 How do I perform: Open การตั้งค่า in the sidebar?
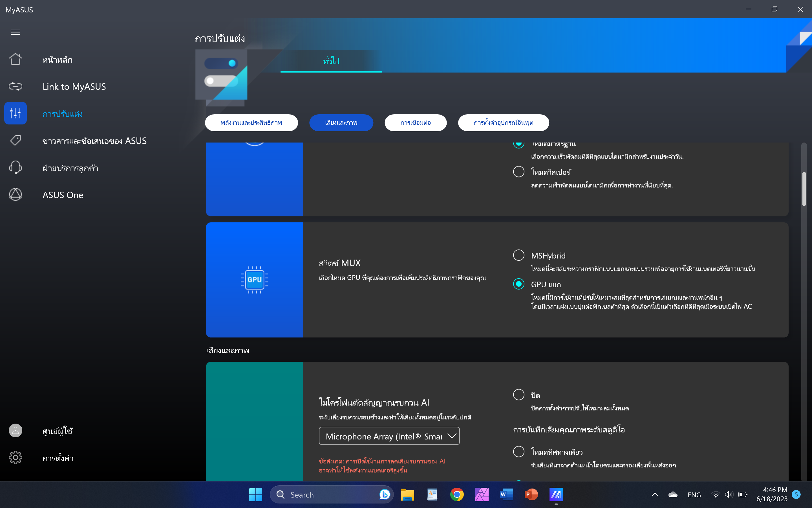pyautogui.click(x=58, y=458)
